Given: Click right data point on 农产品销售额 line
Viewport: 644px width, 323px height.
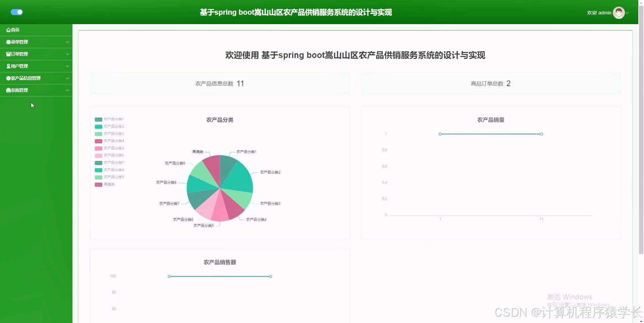Looking at the screenshot, I should pos(270,276).
